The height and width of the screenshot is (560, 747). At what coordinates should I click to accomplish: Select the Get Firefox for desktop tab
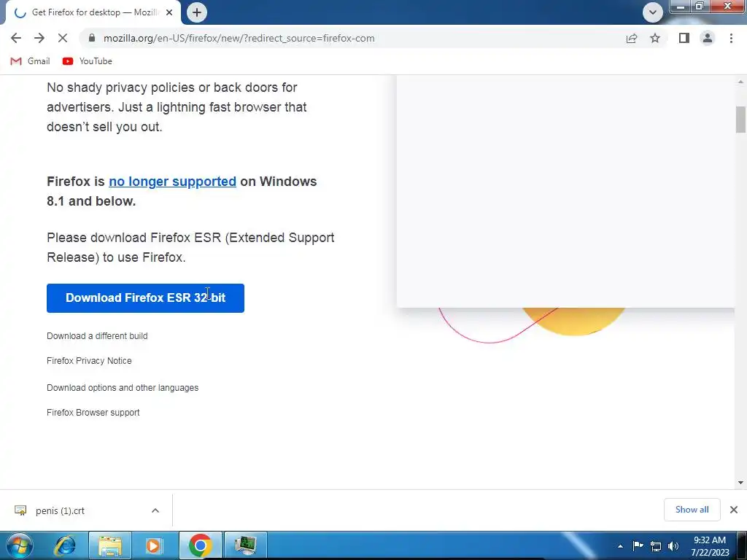coord(93,12)
